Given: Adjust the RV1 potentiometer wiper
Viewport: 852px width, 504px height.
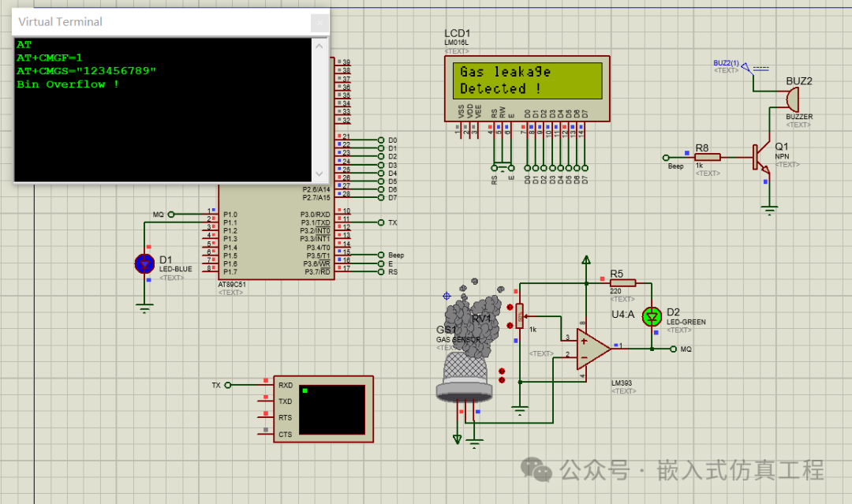Looking at the screenshot, I should click(x=518, y=315).
